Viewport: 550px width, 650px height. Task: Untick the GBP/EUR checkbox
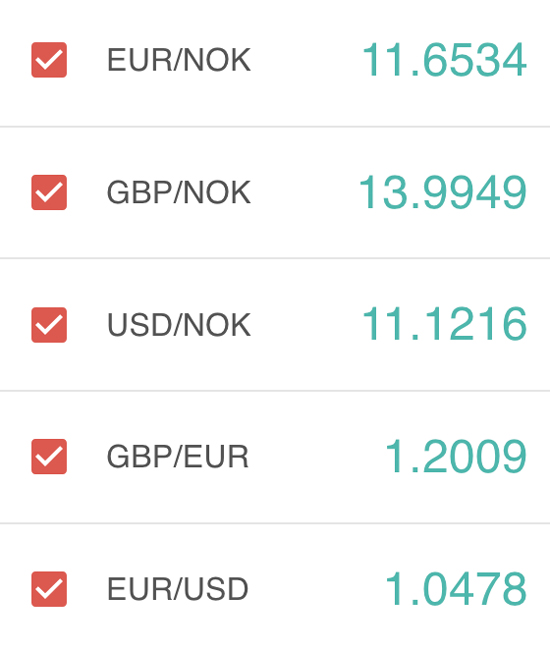[49, 456]
